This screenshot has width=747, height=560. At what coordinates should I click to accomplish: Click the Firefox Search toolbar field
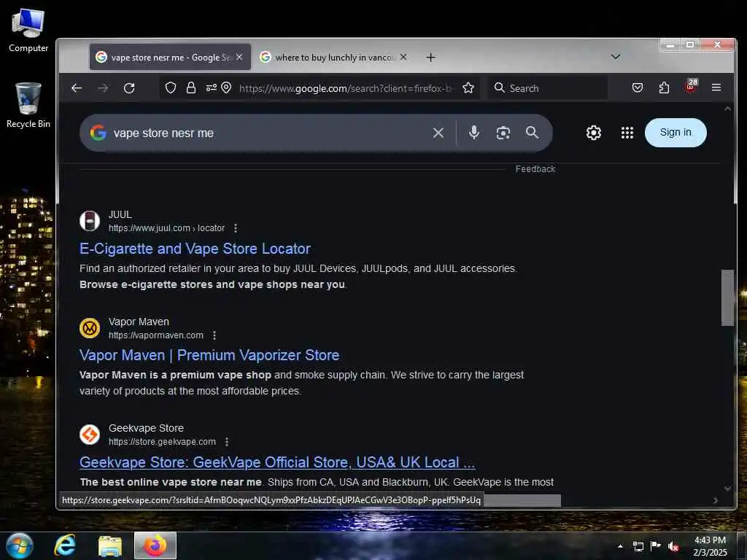pyautogui.click(x=548, y=88)
